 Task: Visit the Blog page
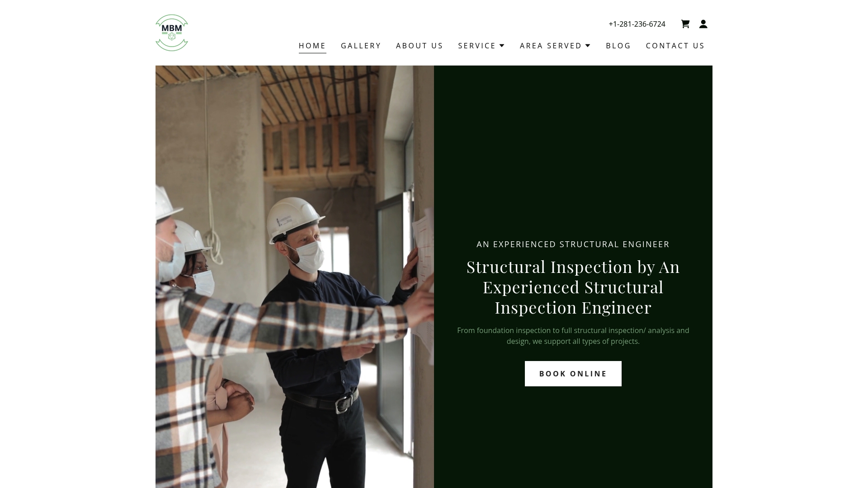[618, 46]
